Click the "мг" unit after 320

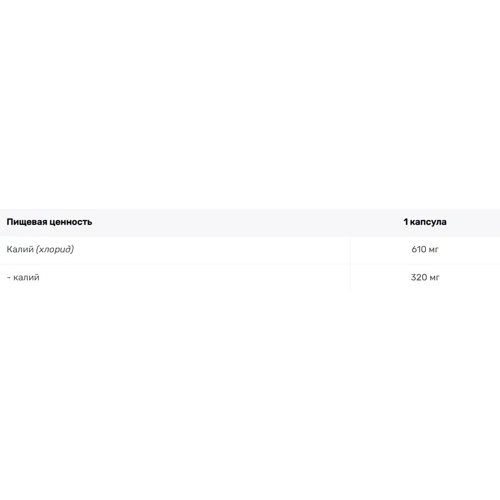point(435,278)
